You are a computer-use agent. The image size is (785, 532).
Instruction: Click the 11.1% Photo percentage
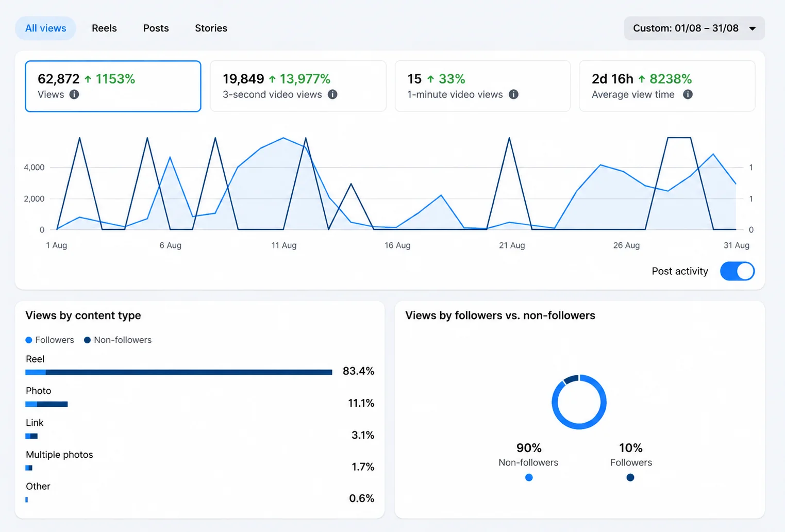[361, 403]
